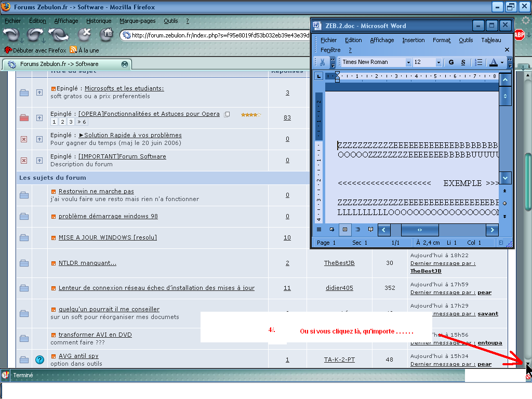
Task: Apply bold with the G button in Word
Action: coord(451,62)
